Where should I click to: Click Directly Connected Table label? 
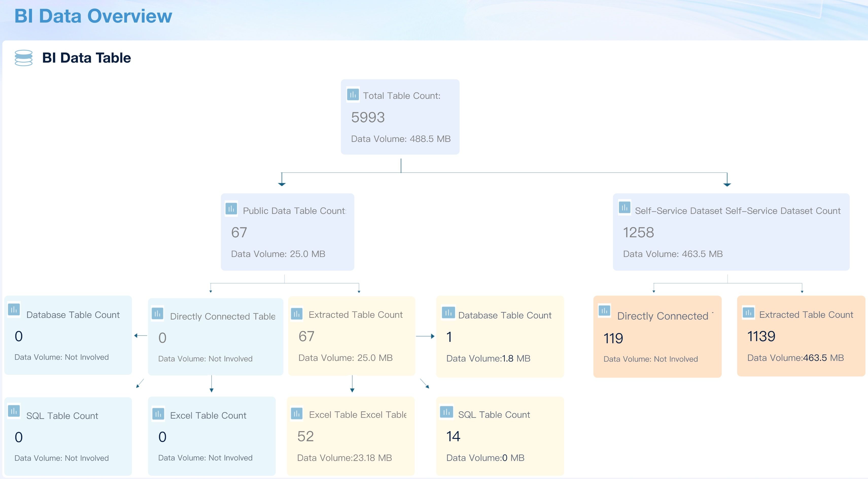point(223,316)
